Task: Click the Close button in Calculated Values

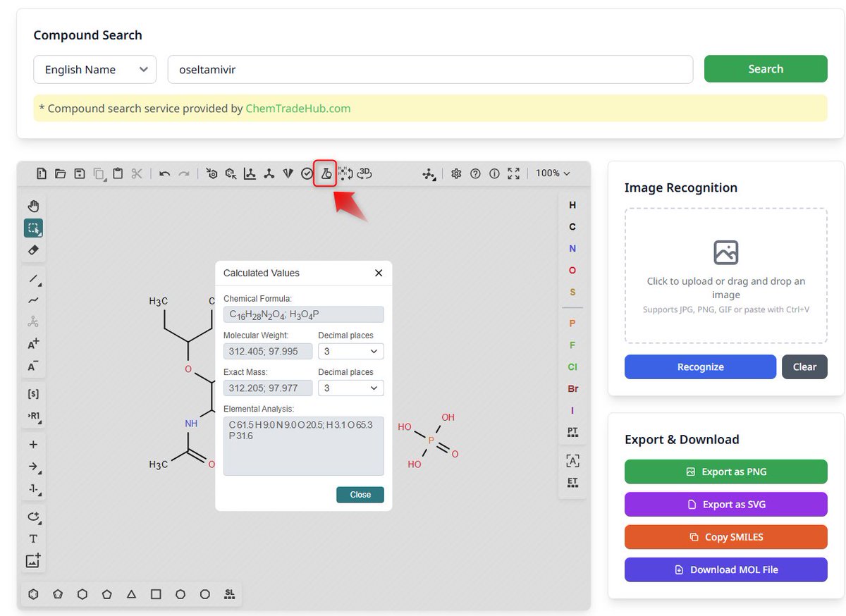Action: (360, 495)
